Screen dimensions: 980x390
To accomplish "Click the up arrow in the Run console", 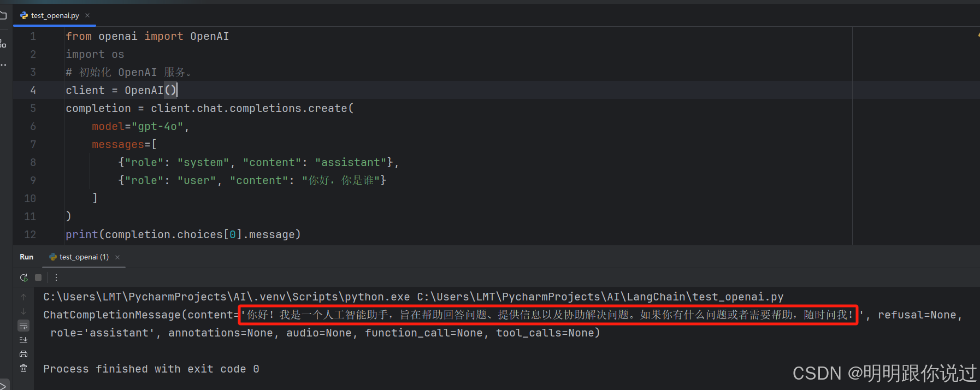I will tap(23, 297).
